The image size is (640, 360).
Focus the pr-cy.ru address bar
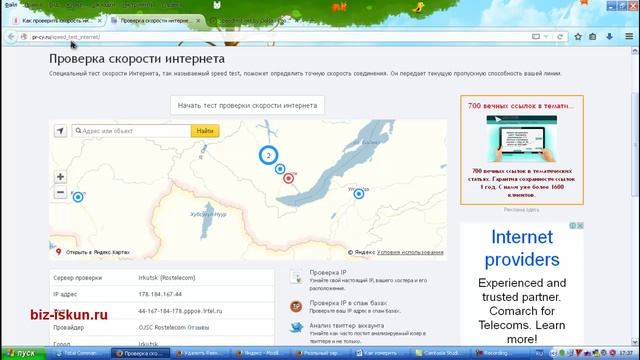pos(278,37)
